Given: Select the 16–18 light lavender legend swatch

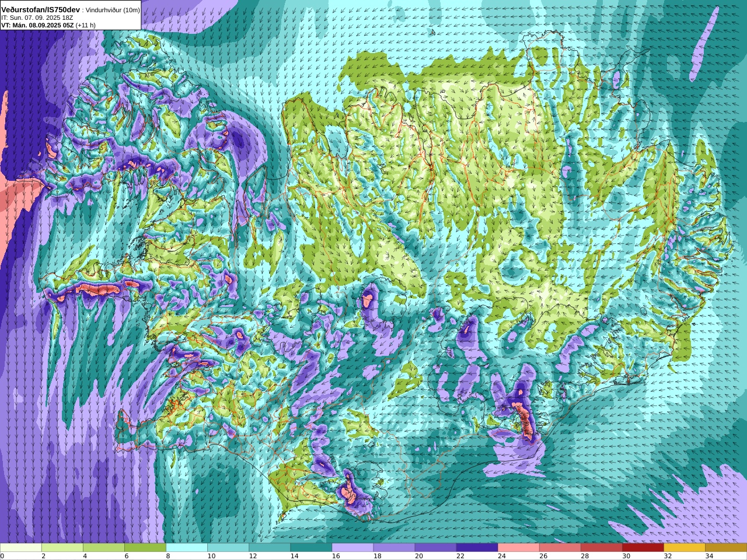Looking at the screenshot, I should coord(352,548).
